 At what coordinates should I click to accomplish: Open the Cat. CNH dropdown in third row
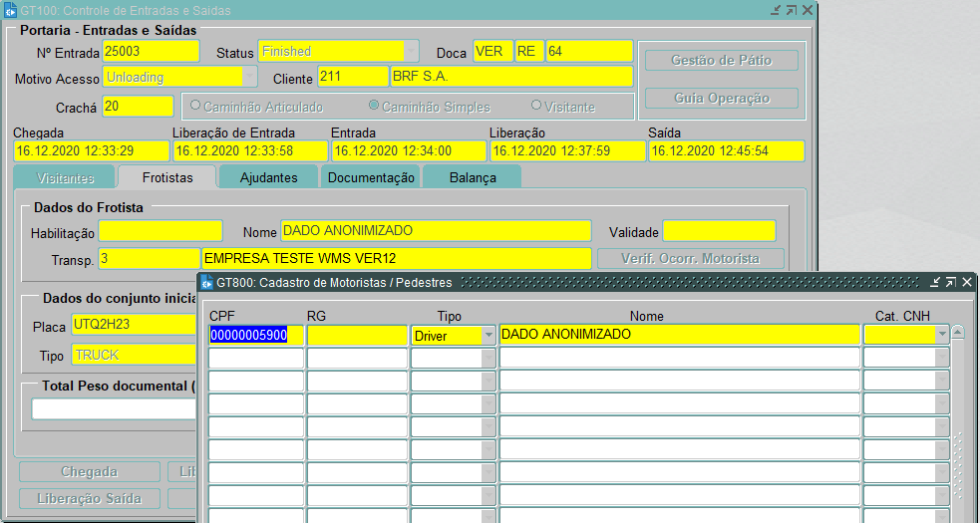coord(942,382)
